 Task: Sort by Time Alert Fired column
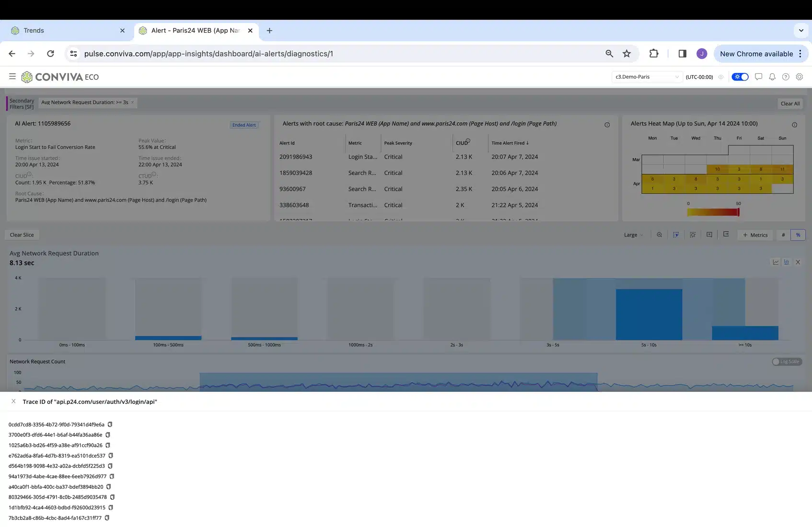(x=510, y=143)
